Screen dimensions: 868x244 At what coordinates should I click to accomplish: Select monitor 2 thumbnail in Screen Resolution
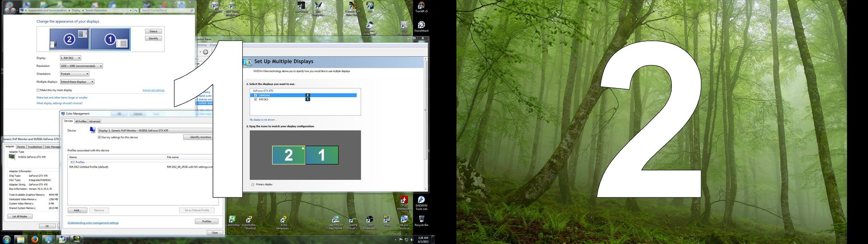coord(70,39)
